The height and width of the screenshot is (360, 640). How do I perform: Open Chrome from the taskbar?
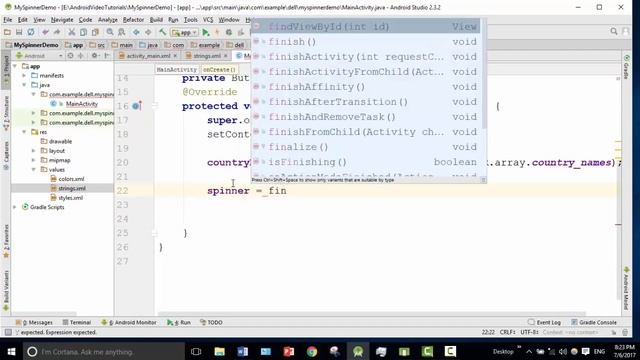(312, 351)
